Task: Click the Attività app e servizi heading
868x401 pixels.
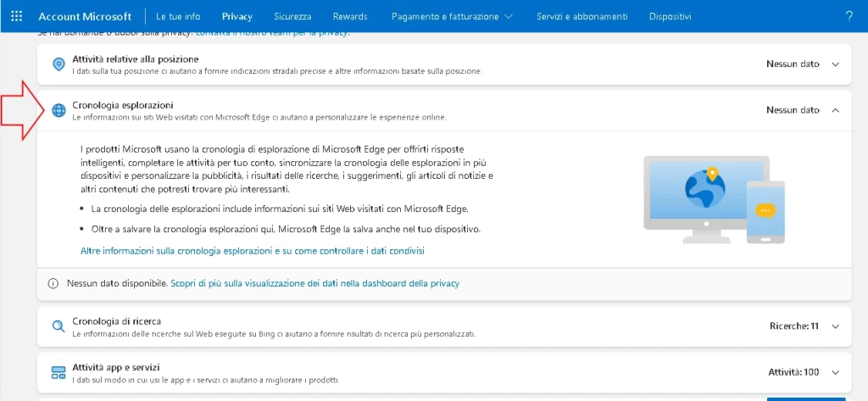Action: click(116, 367)
